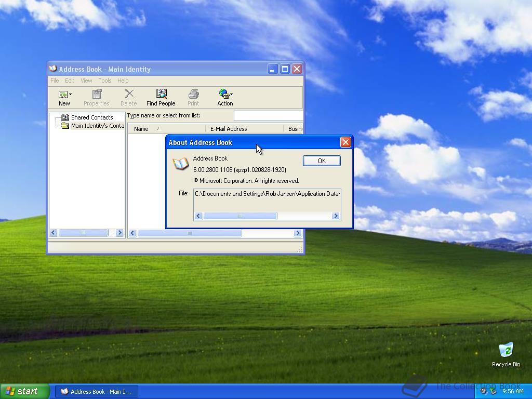Screen dimensions: 532x399
Task: Click the Business column header
Action: [293, 129]
